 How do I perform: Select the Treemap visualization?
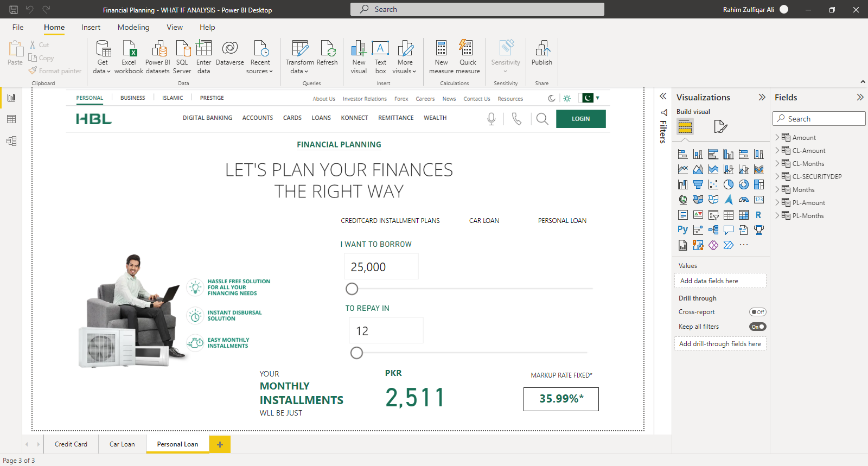[x=759, y=184]
